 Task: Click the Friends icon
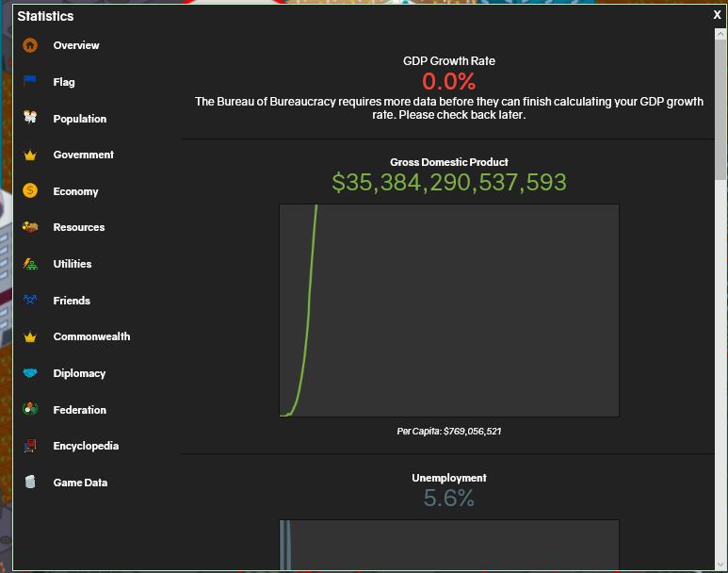click(30, 301)
